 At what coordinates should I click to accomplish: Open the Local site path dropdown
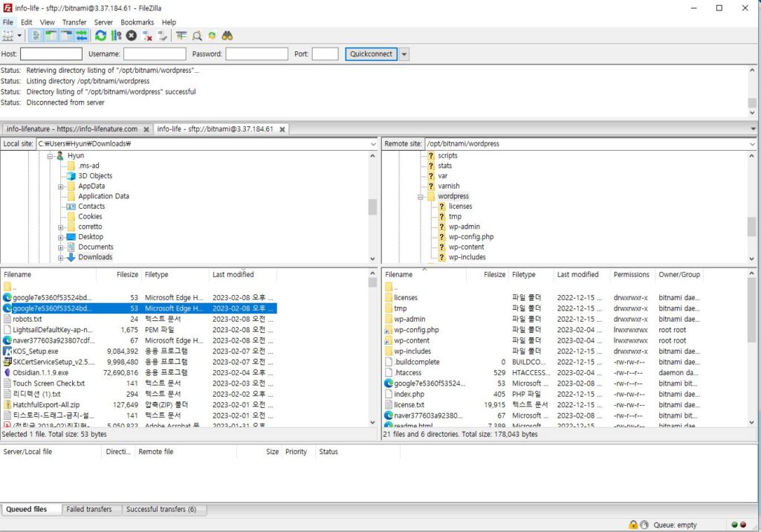coord(373,144)
